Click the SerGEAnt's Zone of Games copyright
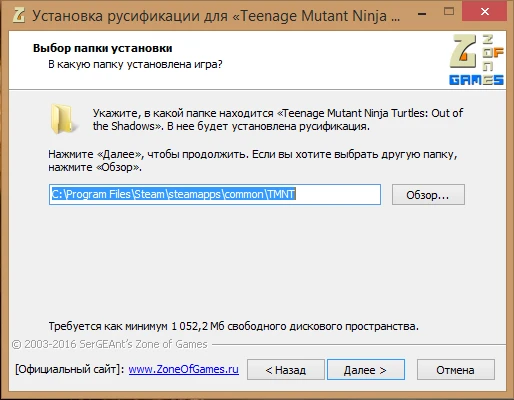This screenshot has height=400, width=514. [x=110, y=344]
